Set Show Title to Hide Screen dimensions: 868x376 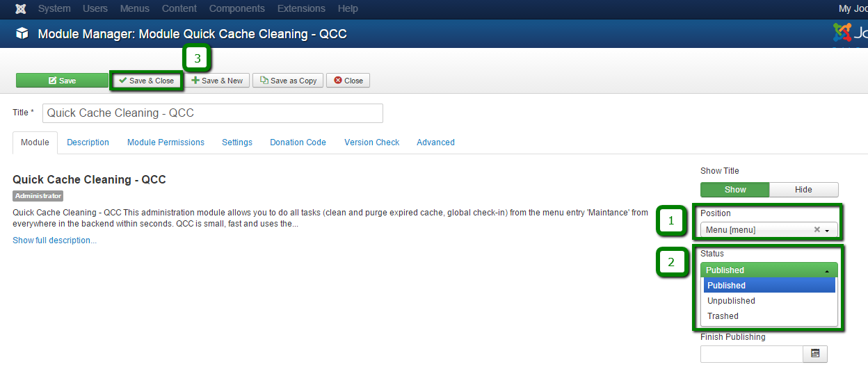click(x=803, y=190)
